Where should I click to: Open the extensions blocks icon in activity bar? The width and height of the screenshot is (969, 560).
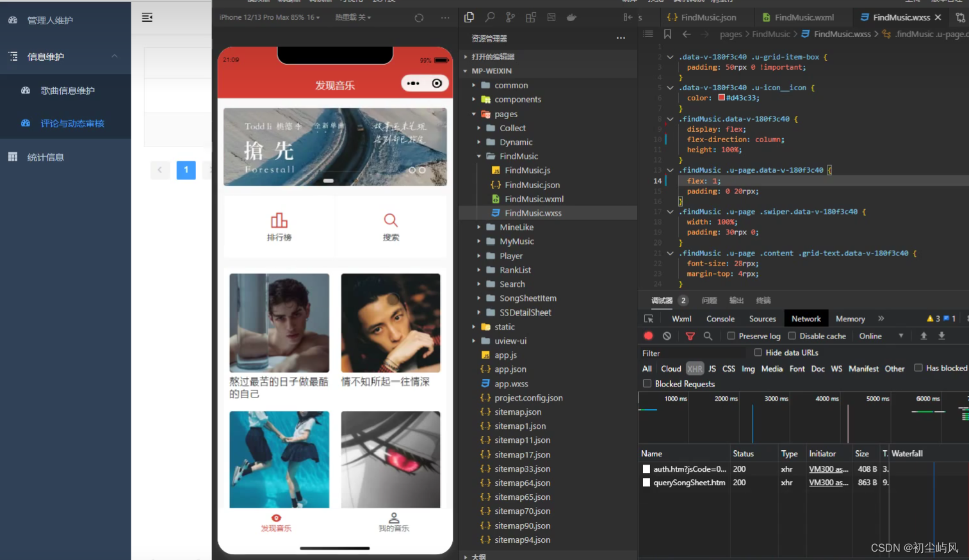[x=531, y=17]
